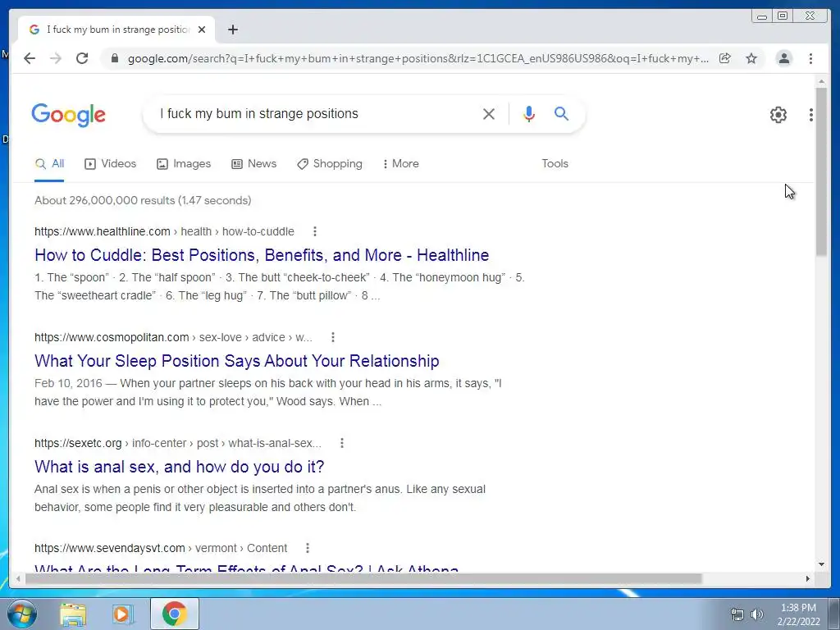840x630 pixels.
Task: Start voice search with the microphone
Action: pos(529,113)
